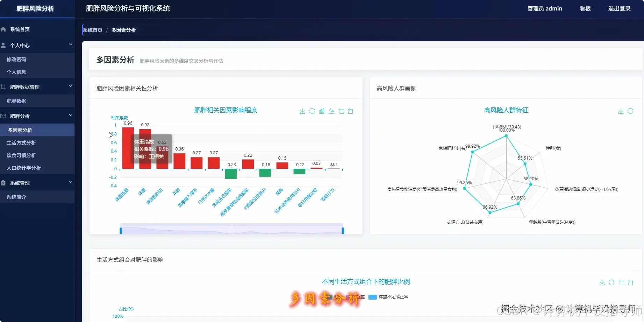This screenshot has width=644, height=322.
Task: Toggle the 体重不足或正常 legend item
Action: click(392, 296)
